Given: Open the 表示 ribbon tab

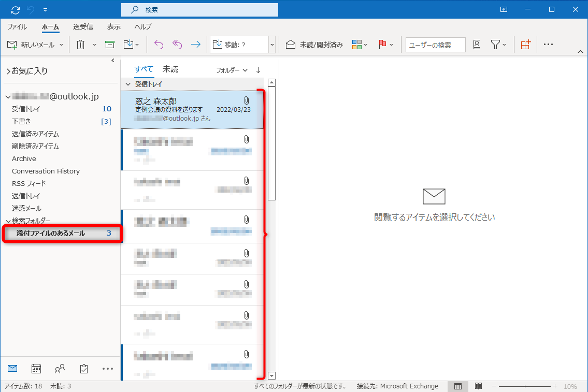Looking at the screenshot, I should pyautogui.click(x=113, y=26).
